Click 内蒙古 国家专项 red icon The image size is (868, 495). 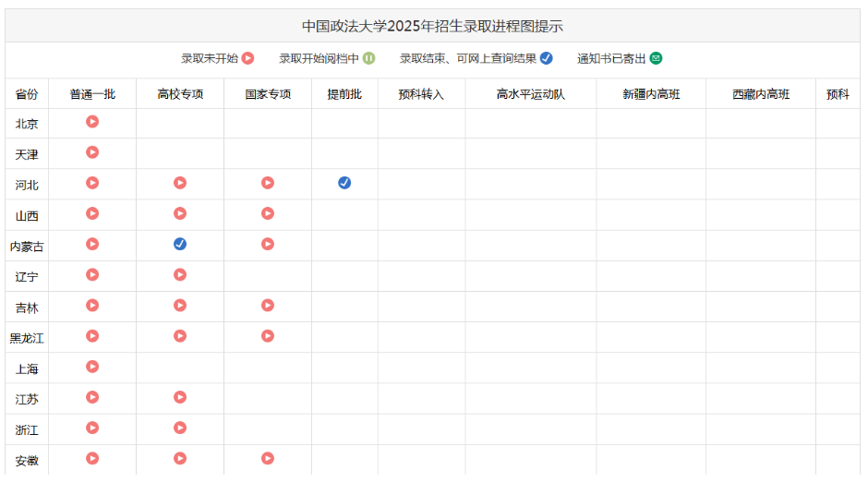pyautogui.click(x=268, y=244)
